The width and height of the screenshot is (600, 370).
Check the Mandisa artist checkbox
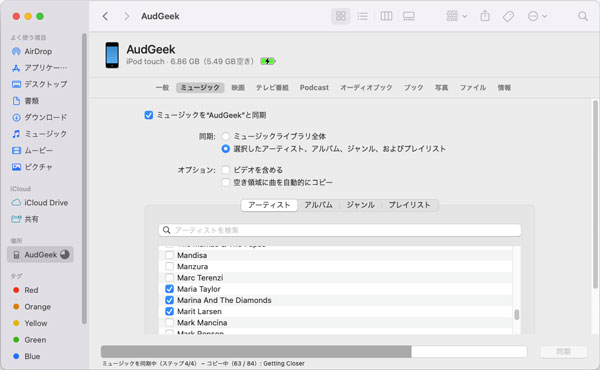tap(170, 255)
